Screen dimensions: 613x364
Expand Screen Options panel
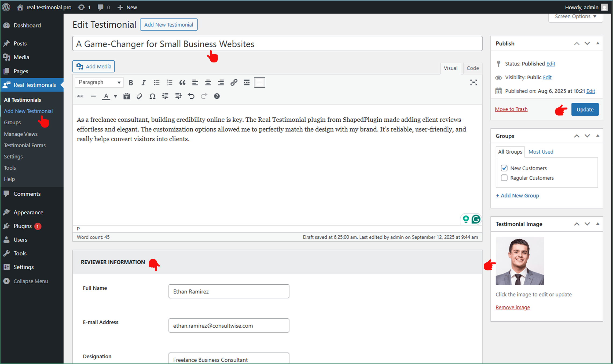pos(575,17)
